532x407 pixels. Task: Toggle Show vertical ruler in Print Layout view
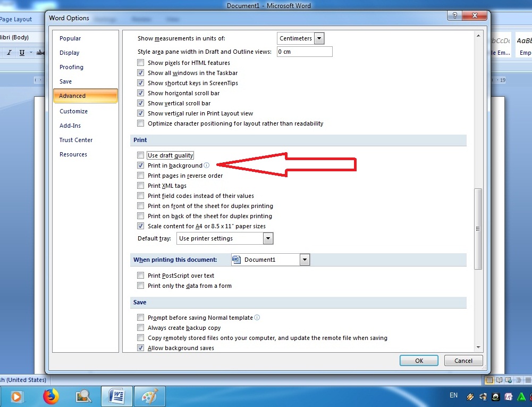(x=140, y=113)
